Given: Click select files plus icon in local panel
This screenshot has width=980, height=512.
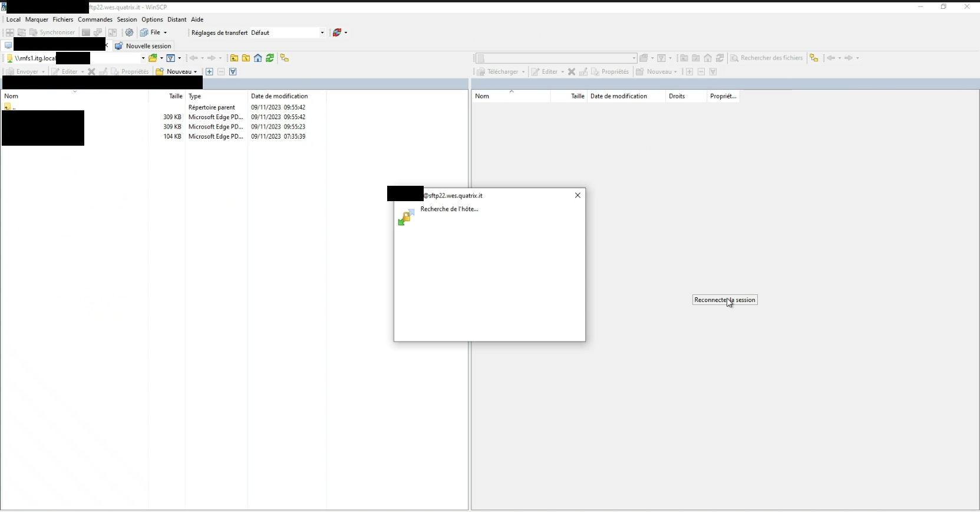Looking at the screenshot, I should (209, 71).
